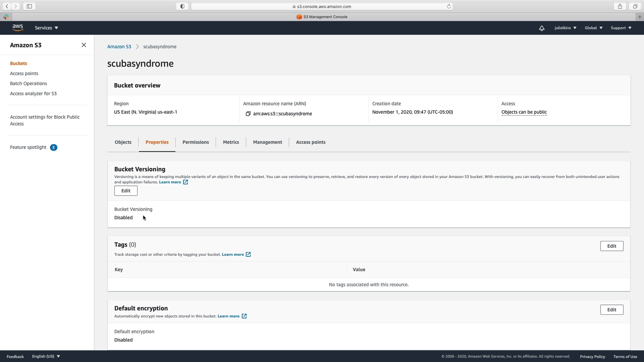Edit Bucket Versioning settings
The width and height of the screenshot is (644, 362).
coord(126,191)
